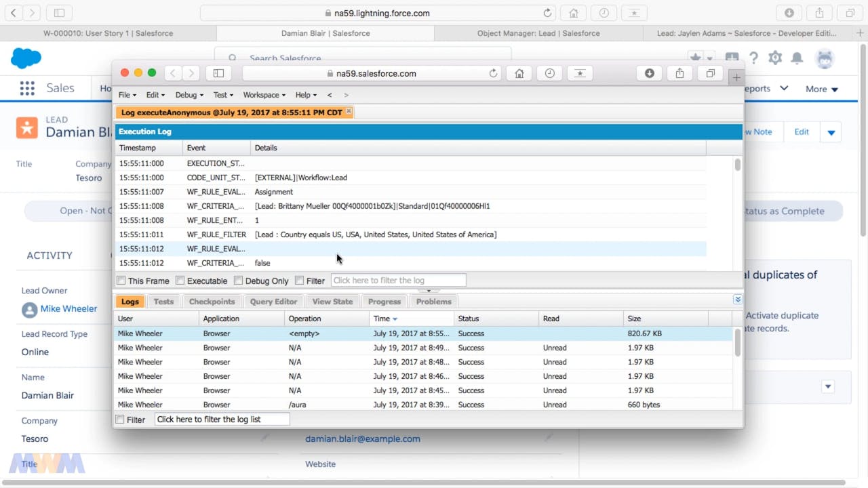Switch to the Tests tab
The width and height of the screenshot is (868, 488).
coord(163,302)
